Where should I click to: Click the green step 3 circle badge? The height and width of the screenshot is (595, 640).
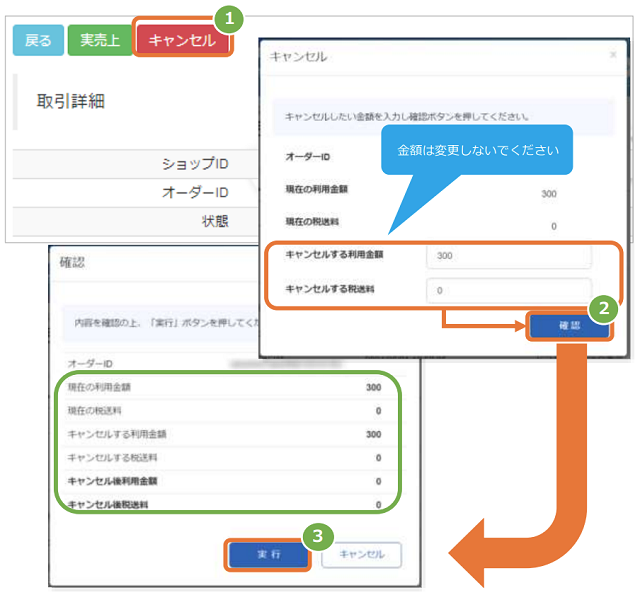318,536
